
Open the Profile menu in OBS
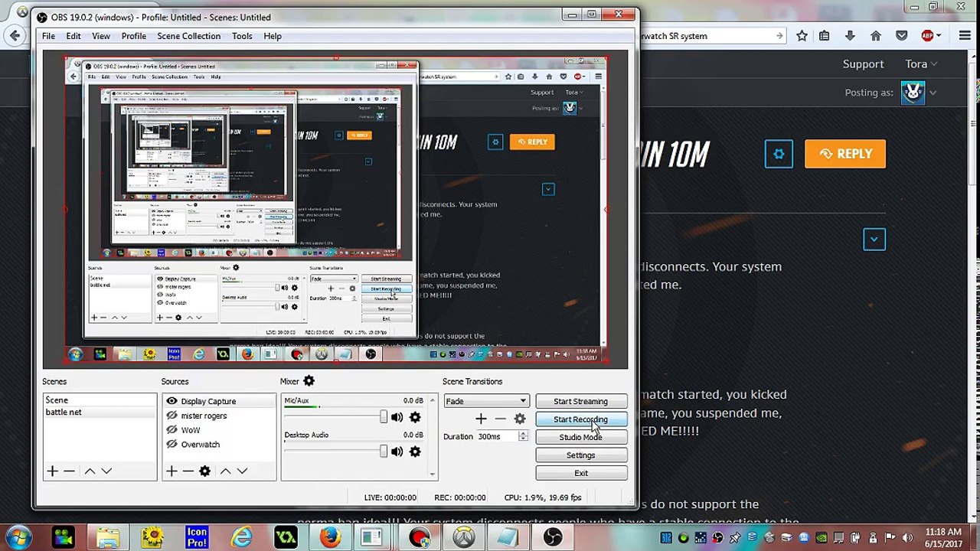tap(134, 36)
